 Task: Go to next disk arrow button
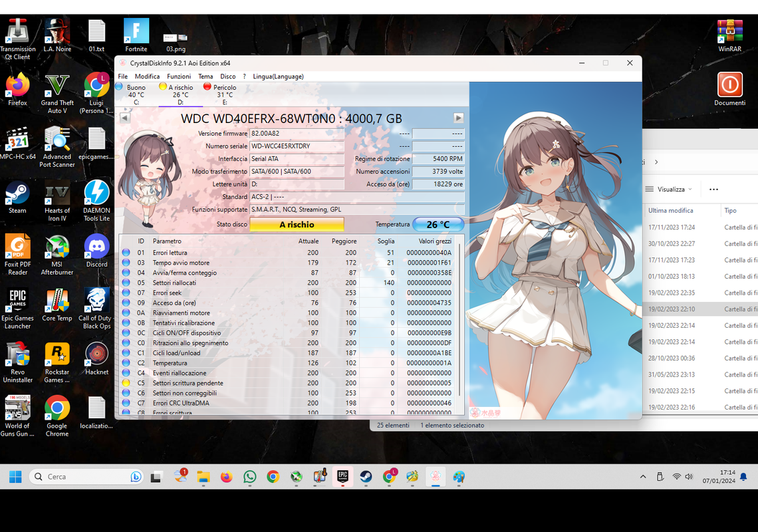point(458,118)
